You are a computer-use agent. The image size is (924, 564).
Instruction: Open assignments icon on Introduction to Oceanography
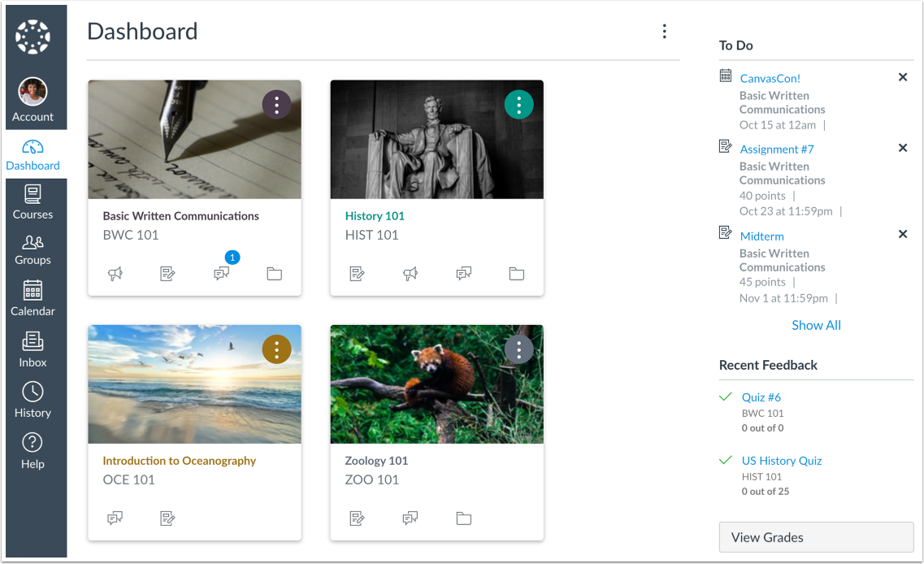point(167,518)
